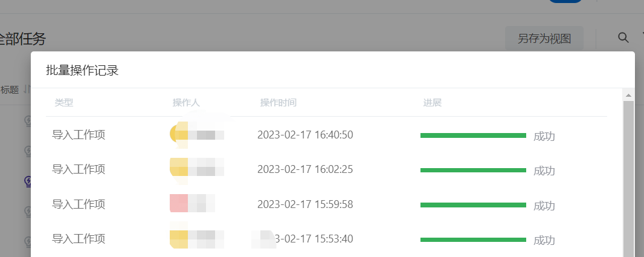The width and height of the screenshot is (644, 257).
Task: Click the 操作时间 column header
Action: click(x=278, y=103)
